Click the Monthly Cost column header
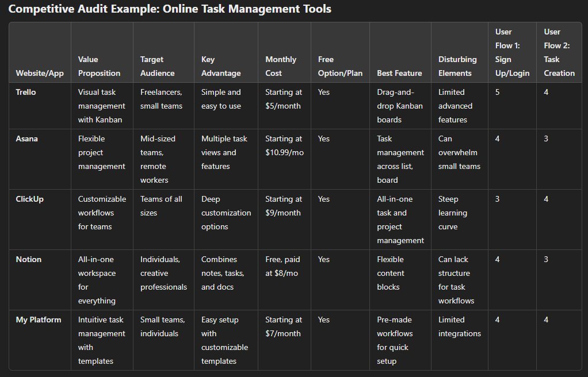Image resolution: width=588 pixels, height=377 pixels. (281, 66)
